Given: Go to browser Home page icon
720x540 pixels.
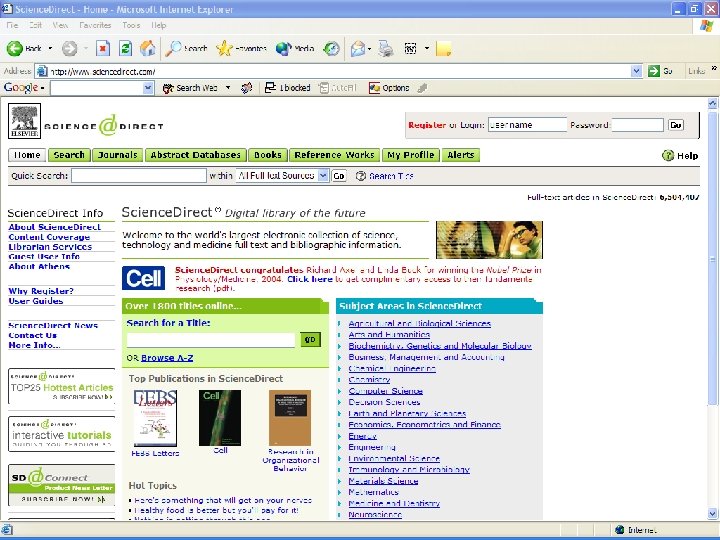Looking at the screenshot, I should (x=147, y=48).
